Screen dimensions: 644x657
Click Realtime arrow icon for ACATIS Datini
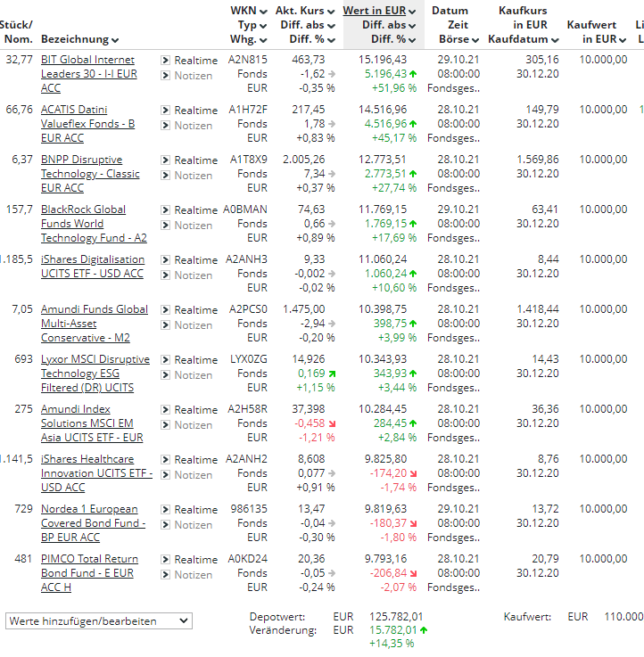(166, 111)
